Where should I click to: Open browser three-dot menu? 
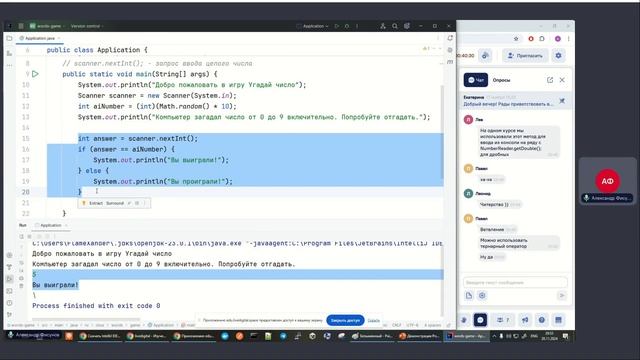[568, 39]
